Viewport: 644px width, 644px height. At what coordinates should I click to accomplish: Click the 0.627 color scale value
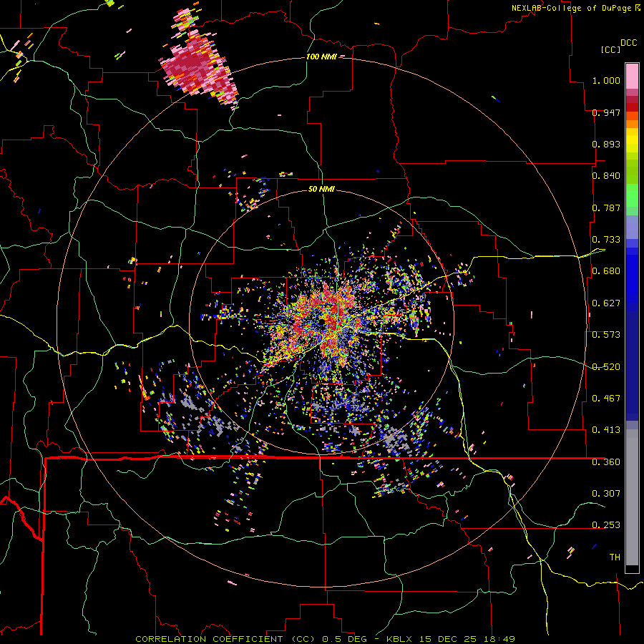tap(606, 303)
